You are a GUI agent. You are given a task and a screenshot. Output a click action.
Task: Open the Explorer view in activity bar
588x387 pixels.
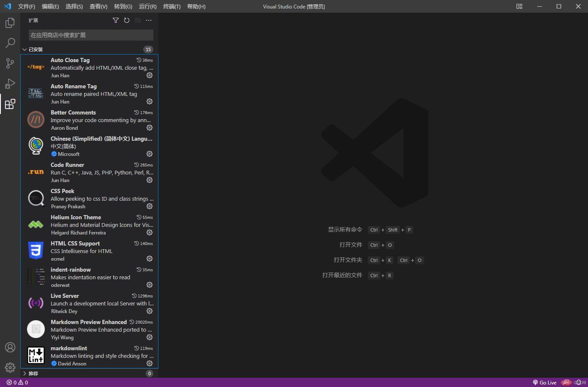pos(10,22)
